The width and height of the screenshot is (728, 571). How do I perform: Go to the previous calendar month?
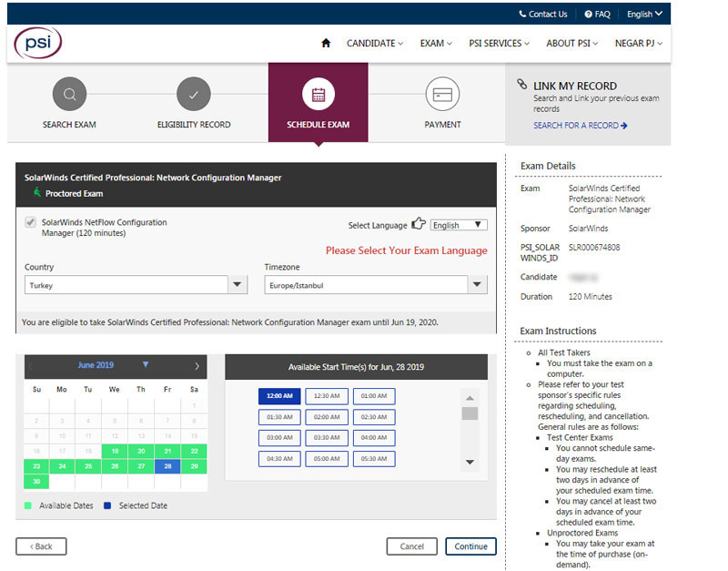click(31, 366)
